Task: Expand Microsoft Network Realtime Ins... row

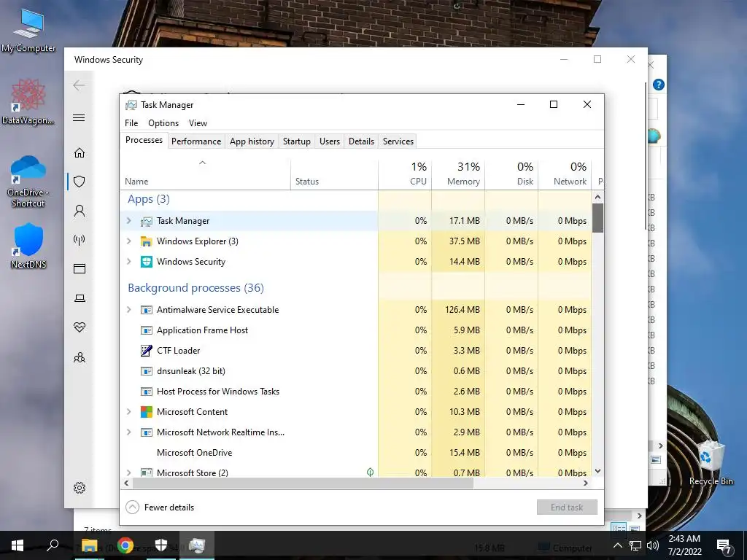Action: coord(128,432)
